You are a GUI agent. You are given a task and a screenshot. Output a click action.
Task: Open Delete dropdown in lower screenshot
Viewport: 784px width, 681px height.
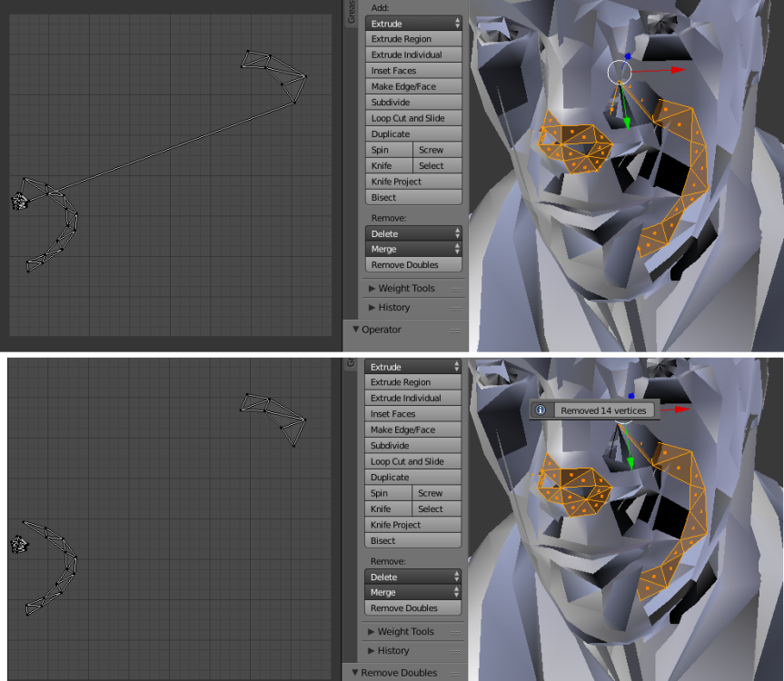(x=413, y=577)
